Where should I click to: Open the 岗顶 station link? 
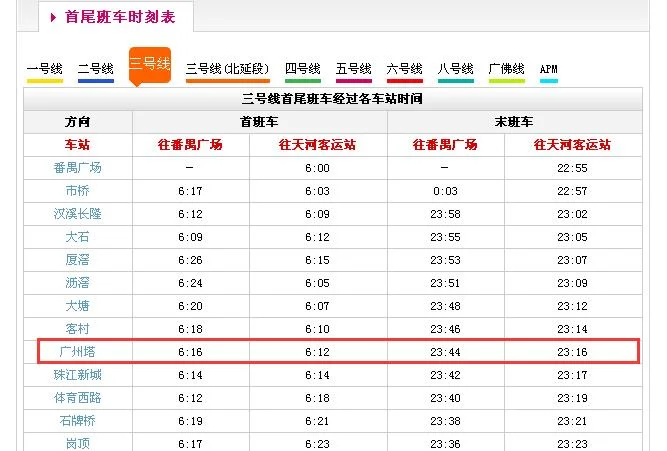(77, 443)
